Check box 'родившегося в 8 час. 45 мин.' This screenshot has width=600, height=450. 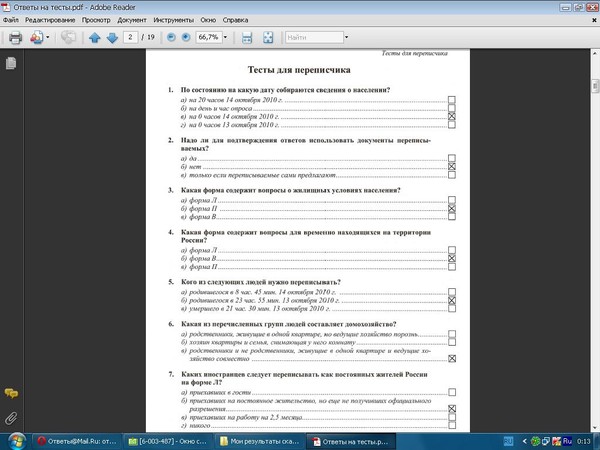(452, 292)
